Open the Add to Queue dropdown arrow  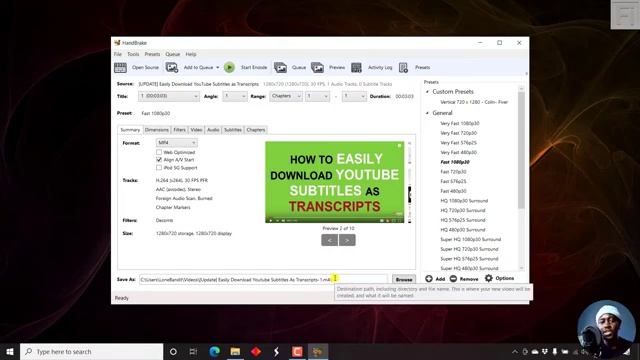pos(218,68)
